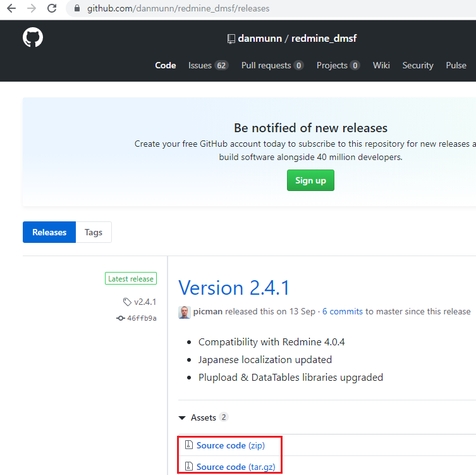Click the tag icon beside v2.4.1
The width and height of the screenshot is (476, 475).
(127, 302)
